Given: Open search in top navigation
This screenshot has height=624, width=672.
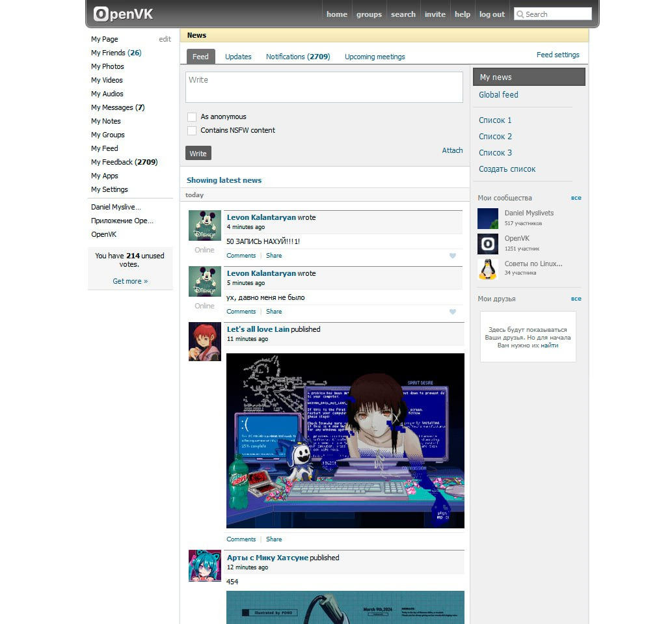Looking at the screenshot, I should 403,14.
